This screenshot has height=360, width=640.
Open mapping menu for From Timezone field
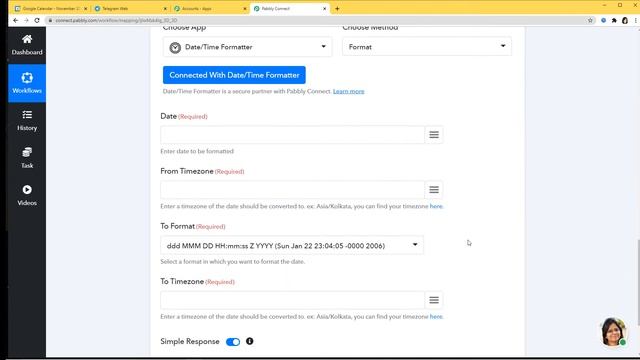click(434, 190)
